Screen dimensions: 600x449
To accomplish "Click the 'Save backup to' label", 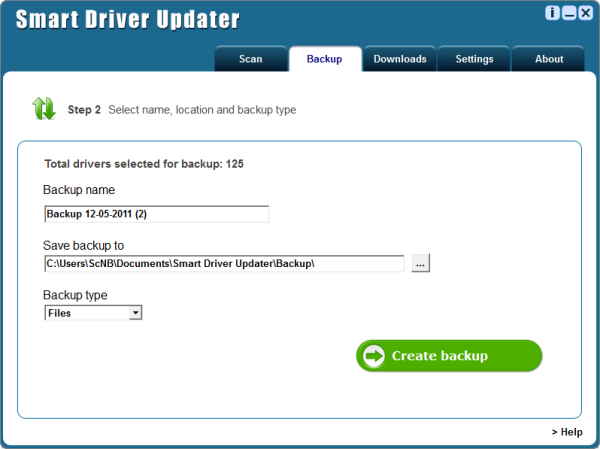I will (83, 245).
